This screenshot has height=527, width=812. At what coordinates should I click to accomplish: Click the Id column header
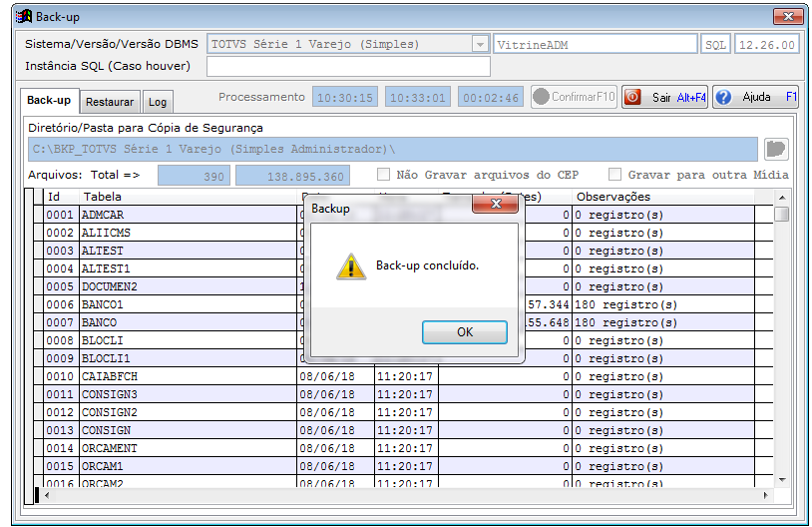pyautogui.click(x=61, y=197)
